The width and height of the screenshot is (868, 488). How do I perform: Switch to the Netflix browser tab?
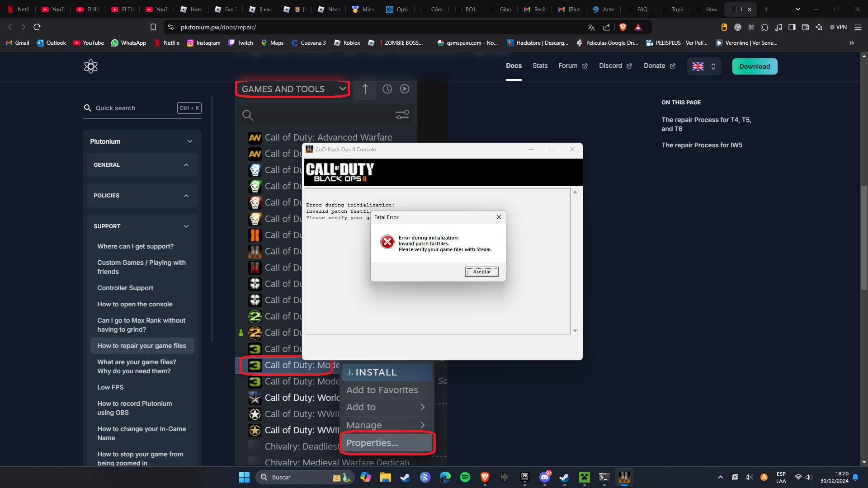click(19, 9)
